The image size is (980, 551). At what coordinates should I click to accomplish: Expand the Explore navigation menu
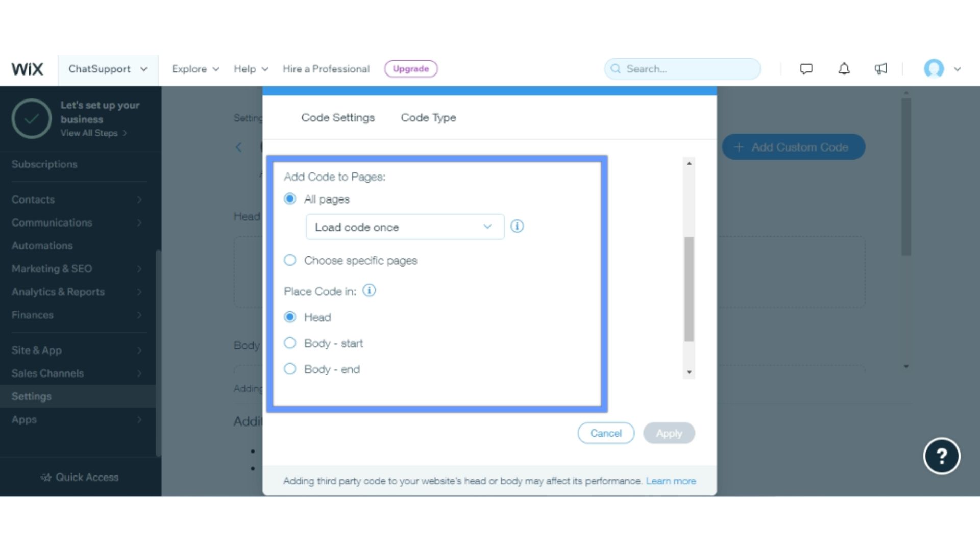(194, 69)
